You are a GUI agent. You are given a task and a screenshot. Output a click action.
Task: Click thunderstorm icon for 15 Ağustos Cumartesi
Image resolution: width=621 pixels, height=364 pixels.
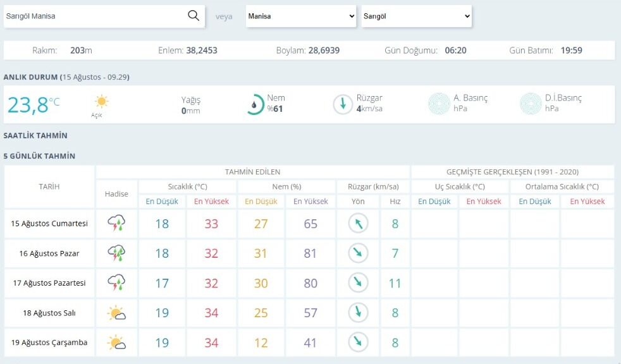116,224
